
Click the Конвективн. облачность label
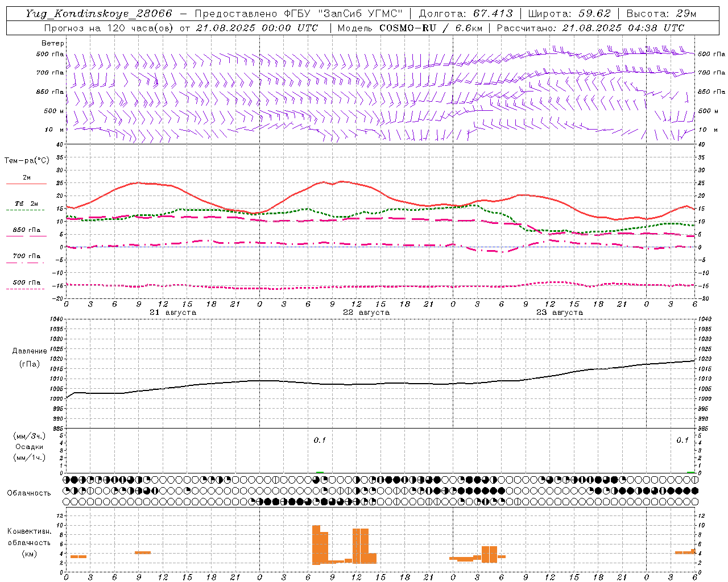point(29,537)
